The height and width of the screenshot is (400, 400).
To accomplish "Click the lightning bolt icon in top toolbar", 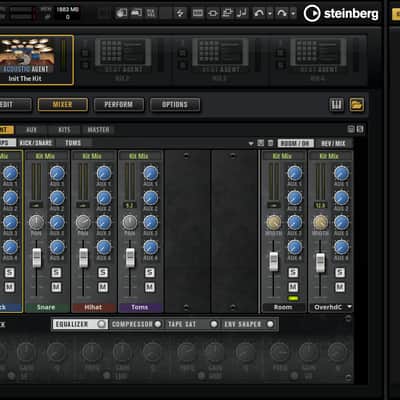I will (x=180, y=13).
